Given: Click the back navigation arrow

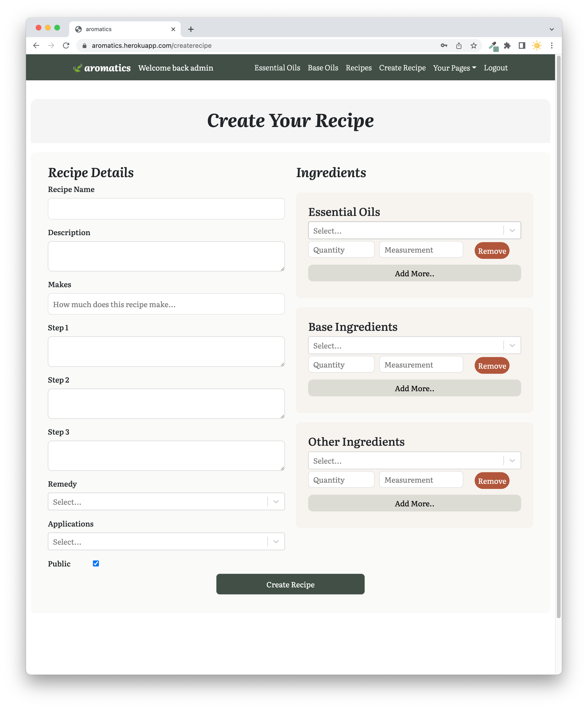Looking at the screenshot, I should point(36,46).
